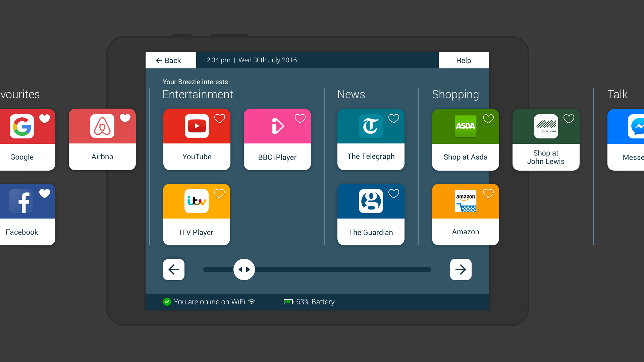
Task: Open The Telegraph news app
Action: tap(371, 139)
